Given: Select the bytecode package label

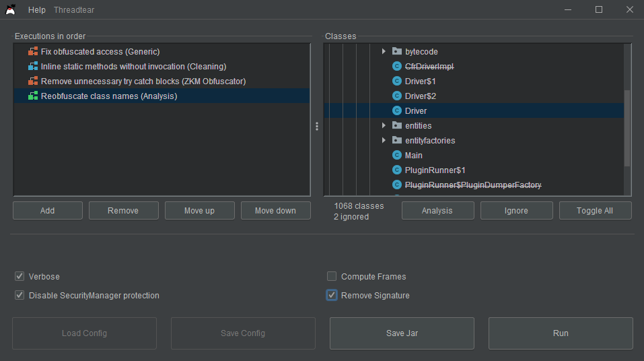Looking at the screenshot, I should 421,51.
